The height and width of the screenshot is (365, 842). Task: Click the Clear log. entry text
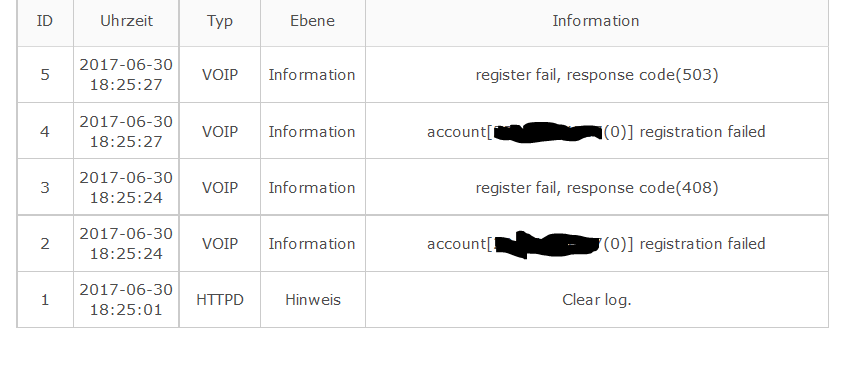click(x=596, y=300)
